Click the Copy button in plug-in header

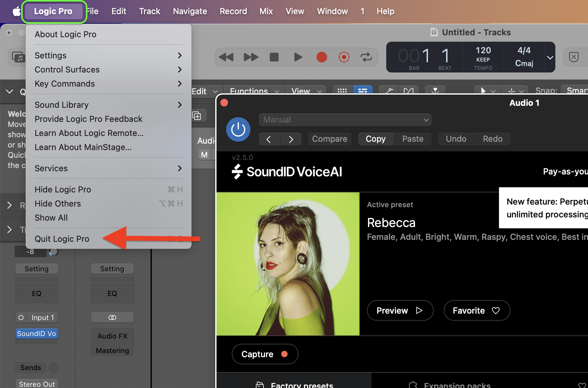(x=376, y=139)
